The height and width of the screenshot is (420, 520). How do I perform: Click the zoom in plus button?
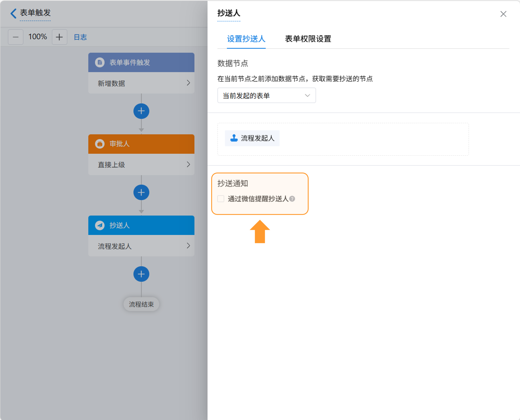pos(59,37)
